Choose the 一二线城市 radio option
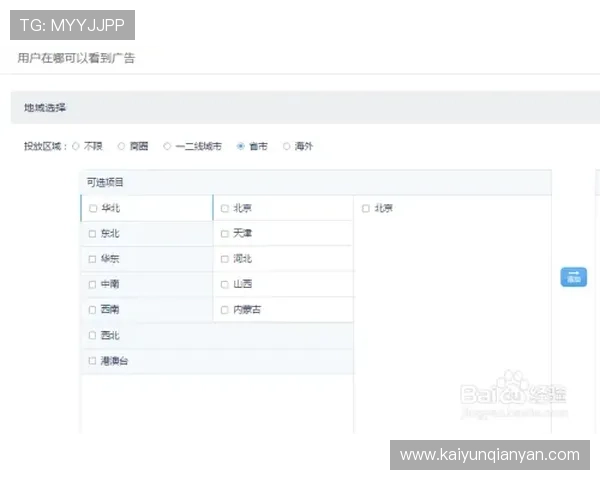 coord(167,146)
